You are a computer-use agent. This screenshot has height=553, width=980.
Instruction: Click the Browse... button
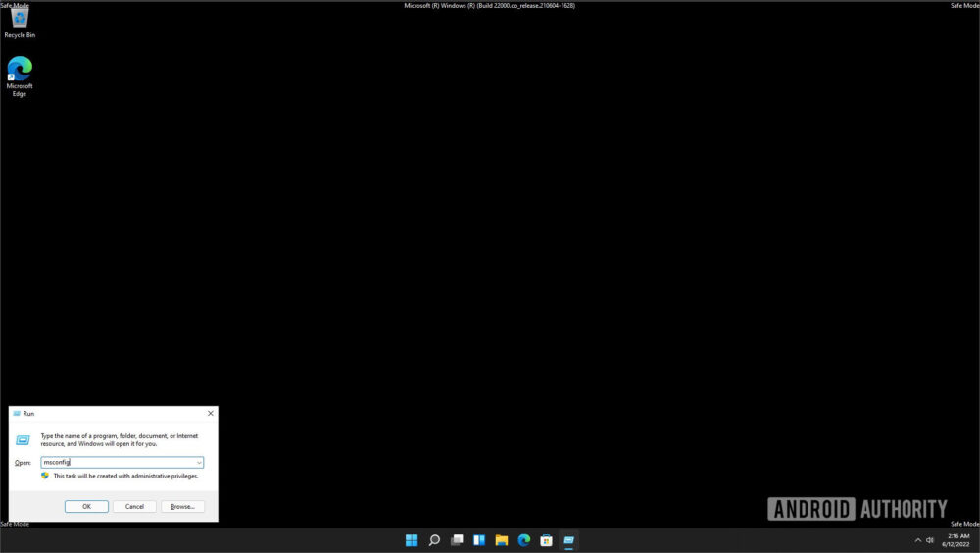tap(182, 506)
